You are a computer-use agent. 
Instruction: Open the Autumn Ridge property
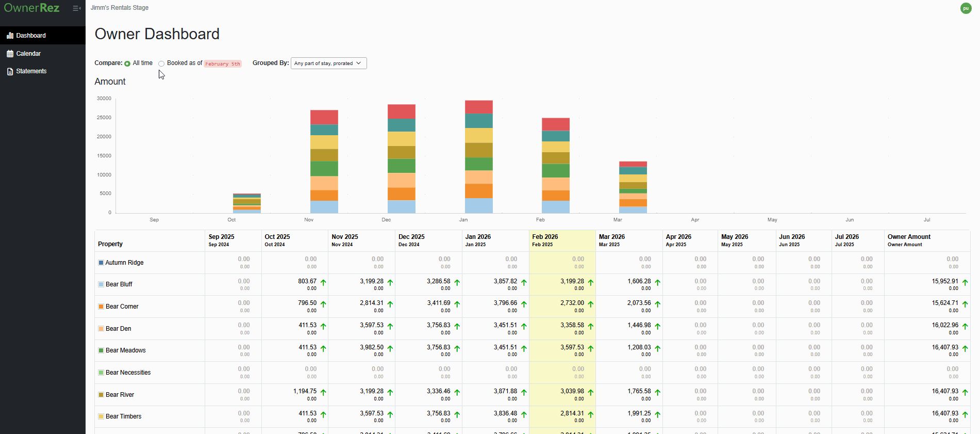124,263
